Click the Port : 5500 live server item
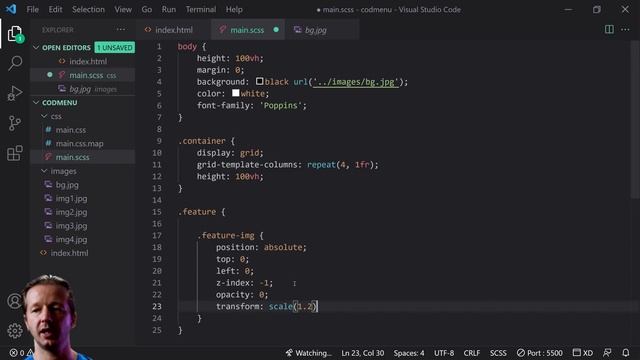This screenshot has height=360, width=640. tap(540, 353)
